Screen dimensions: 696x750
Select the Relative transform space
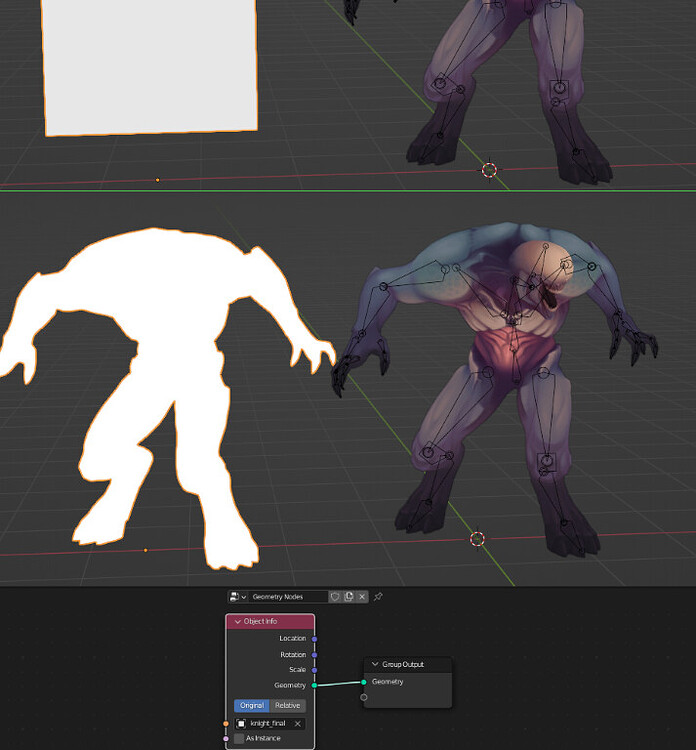(287, 706)
